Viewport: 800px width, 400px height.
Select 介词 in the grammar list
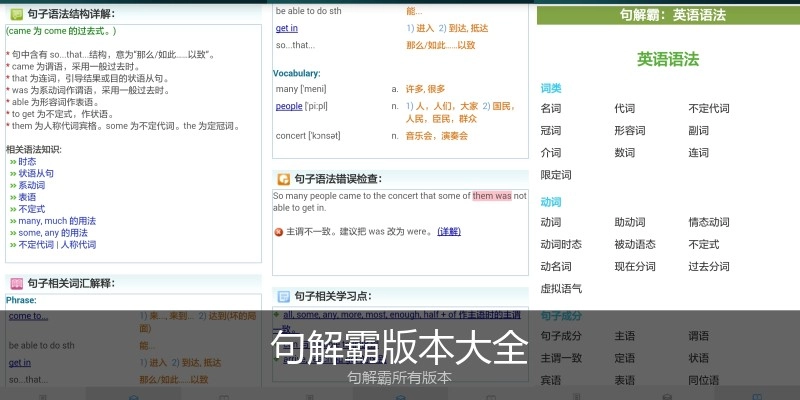point(551,153)
